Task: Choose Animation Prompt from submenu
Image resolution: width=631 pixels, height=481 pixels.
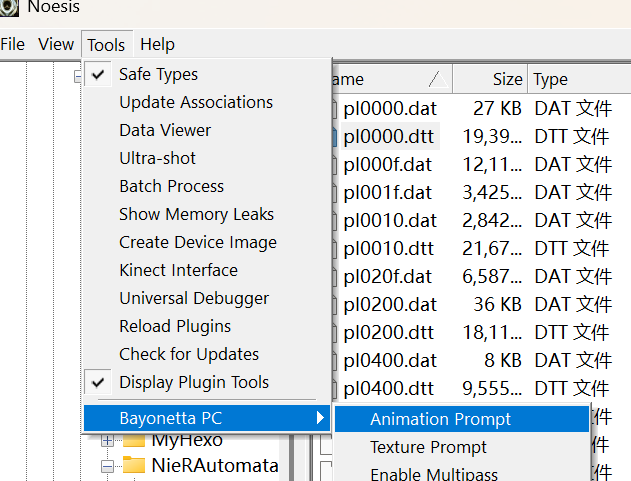Action: click(x=440, y=419)
